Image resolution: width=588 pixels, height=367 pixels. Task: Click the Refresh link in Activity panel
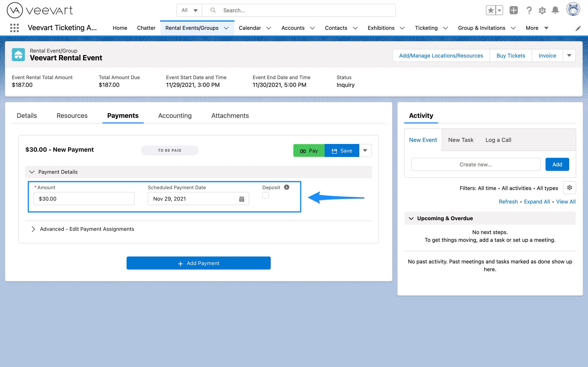(508, 201)
